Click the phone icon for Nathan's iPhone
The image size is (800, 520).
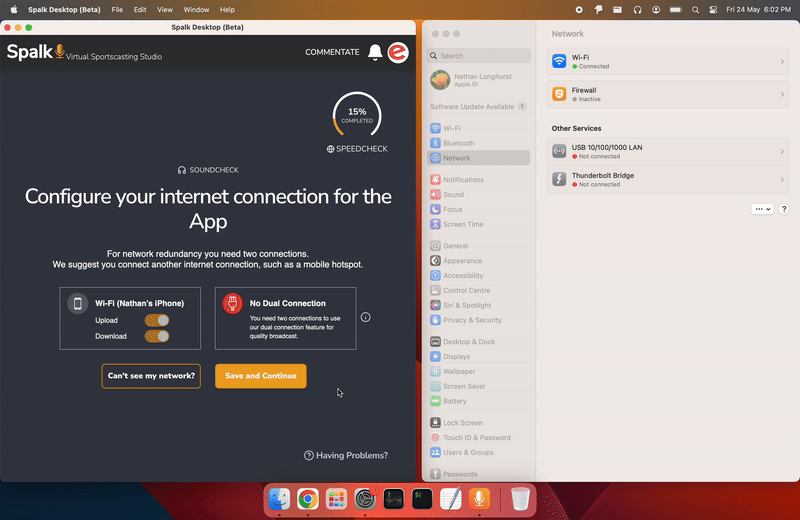[78, 304]
